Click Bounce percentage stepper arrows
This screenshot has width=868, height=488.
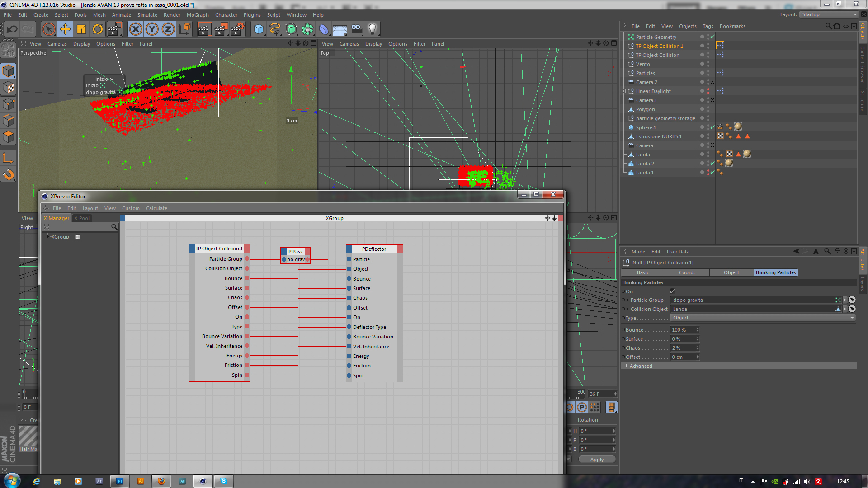(x=698, y=330)
